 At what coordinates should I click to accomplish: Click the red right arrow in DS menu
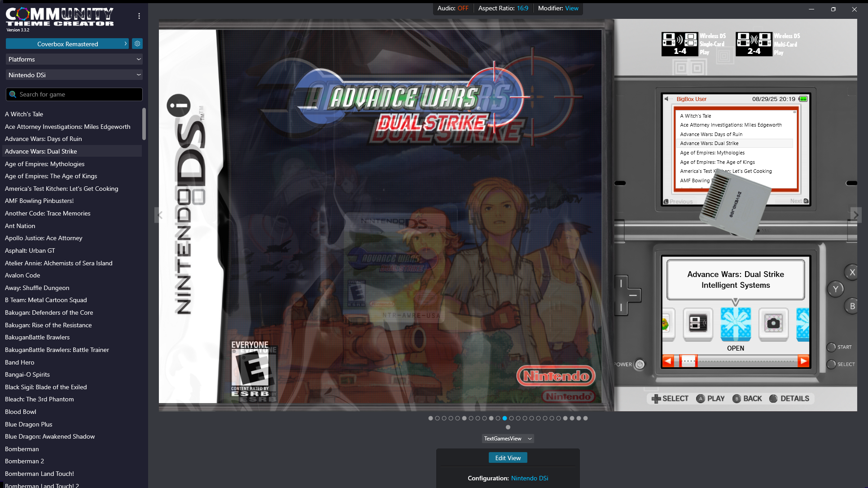point(803,361)
